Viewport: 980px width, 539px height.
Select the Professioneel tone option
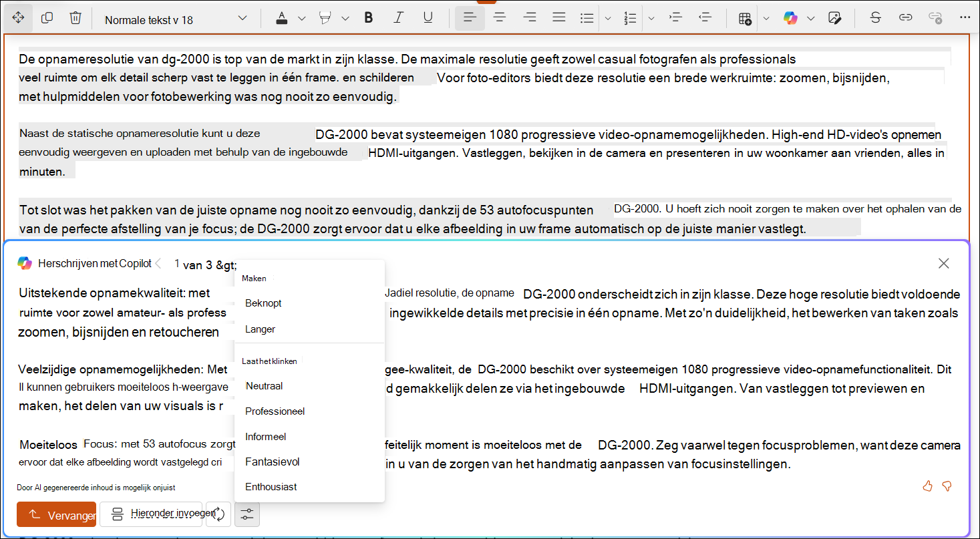pos(310,411)
